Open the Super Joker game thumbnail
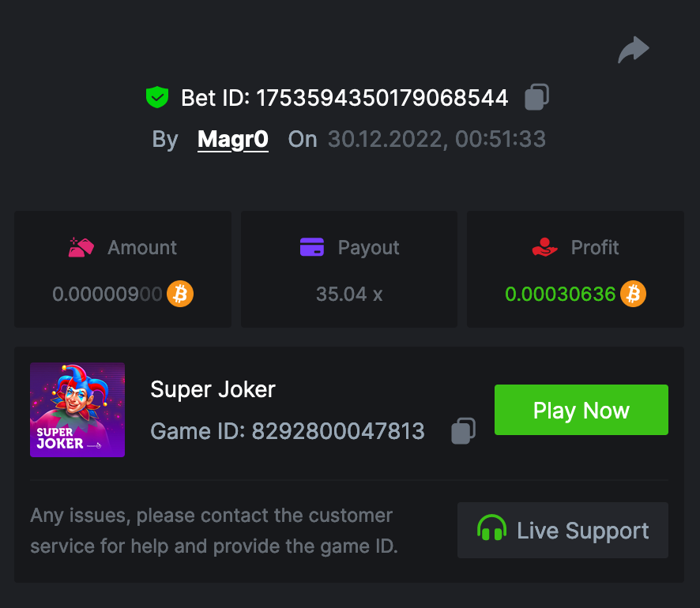The width and height of the screenshot is (700, 608). (77, 410)
